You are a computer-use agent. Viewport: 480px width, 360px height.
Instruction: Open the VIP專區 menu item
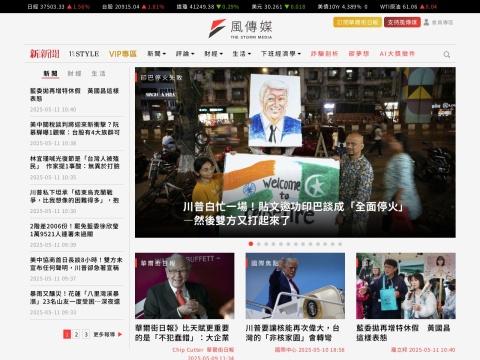[123, 54]
